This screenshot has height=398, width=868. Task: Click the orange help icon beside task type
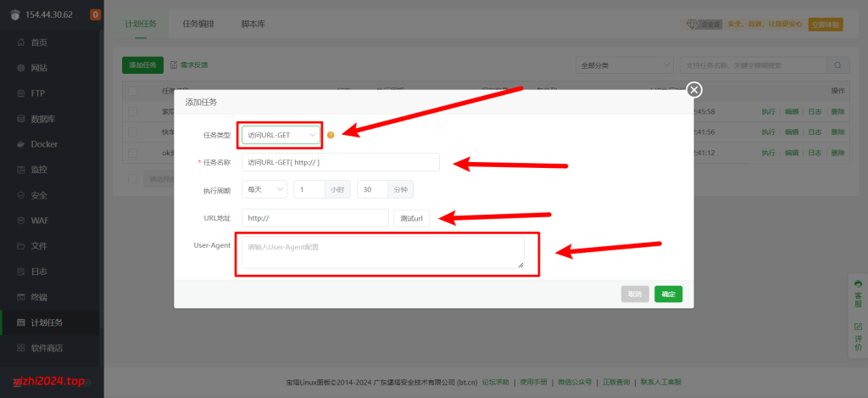[331, 135]
